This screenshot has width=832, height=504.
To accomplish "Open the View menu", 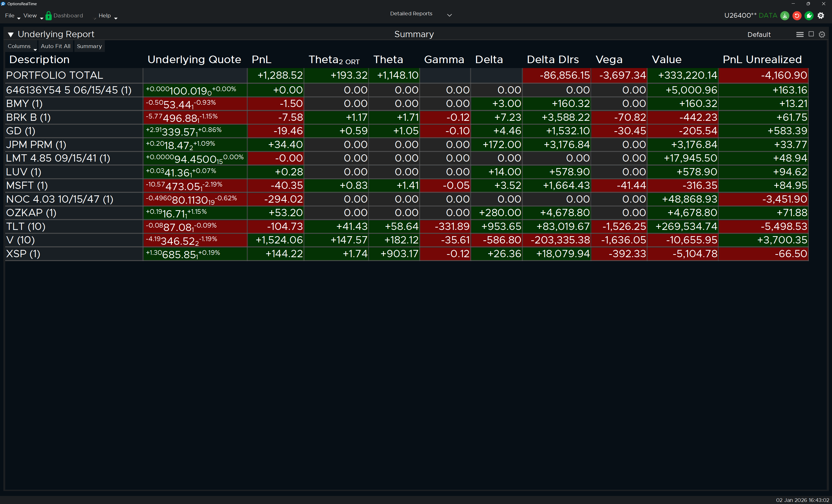I will click(x=30, y=16).
